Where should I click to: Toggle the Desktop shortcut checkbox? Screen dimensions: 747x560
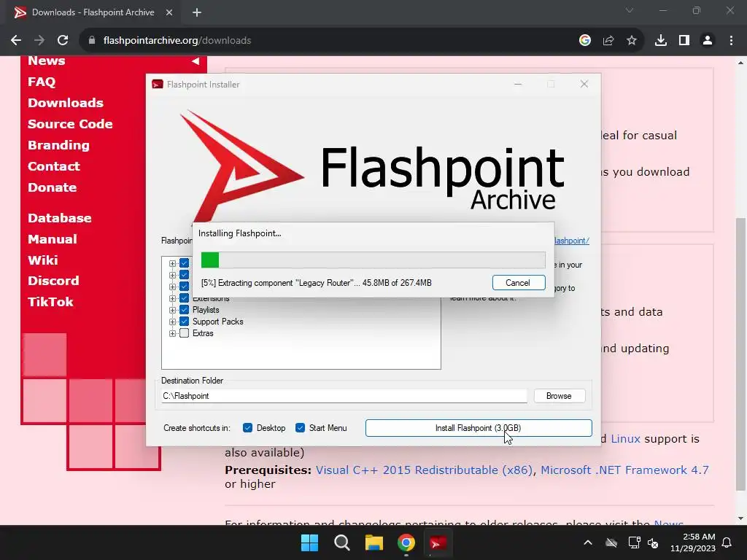247,427
